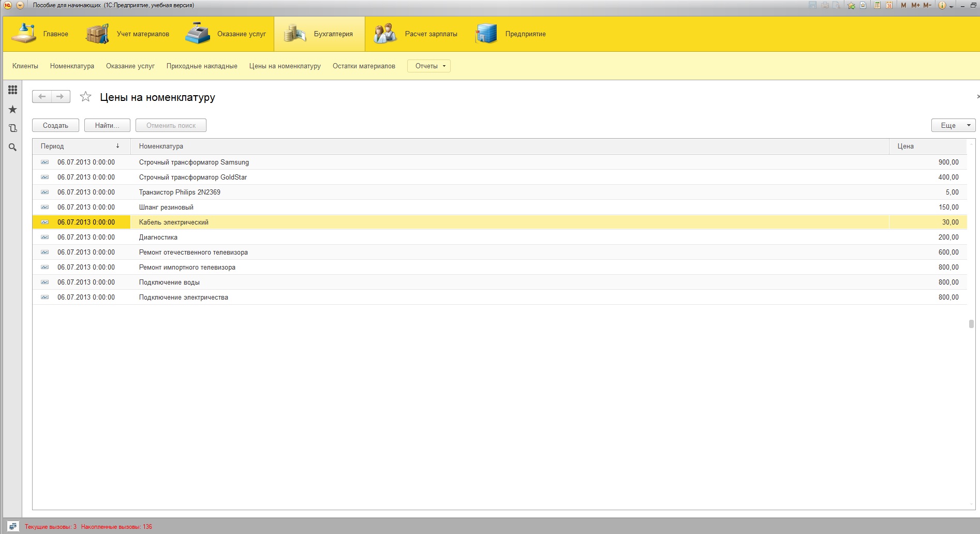Open the sections menu grid icon
The height and width of the screenshot is (534, 980).
click(x=13, y=90)
